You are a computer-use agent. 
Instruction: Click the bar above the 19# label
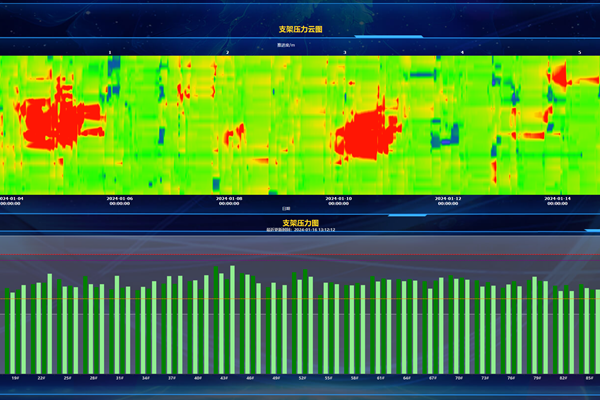[16, 330]
